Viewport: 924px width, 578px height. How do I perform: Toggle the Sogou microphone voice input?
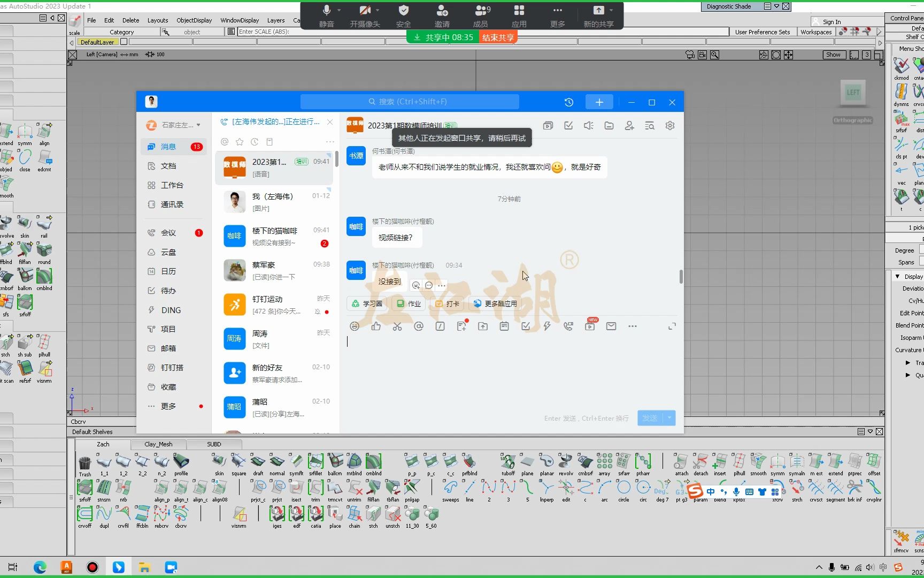[x=736, y=491]
